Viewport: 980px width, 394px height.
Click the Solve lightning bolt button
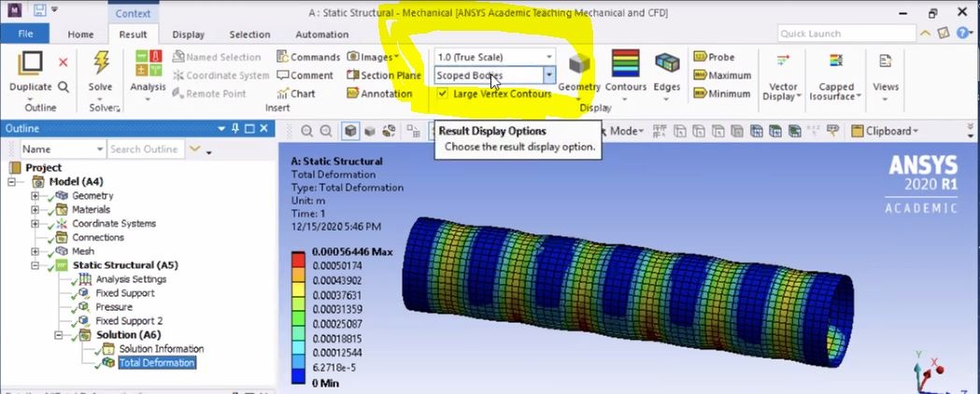(101, 71)
